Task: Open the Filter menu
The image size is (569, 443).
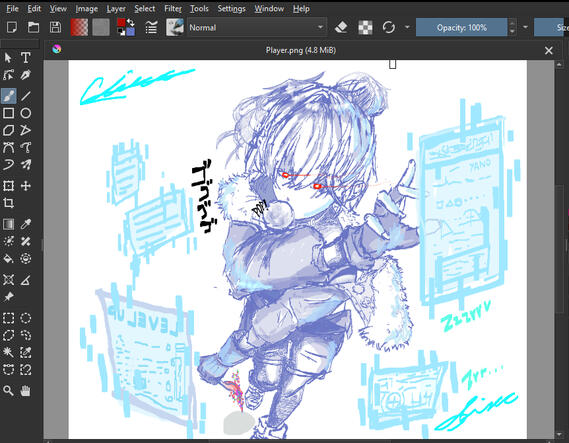Action: point(173,9)
